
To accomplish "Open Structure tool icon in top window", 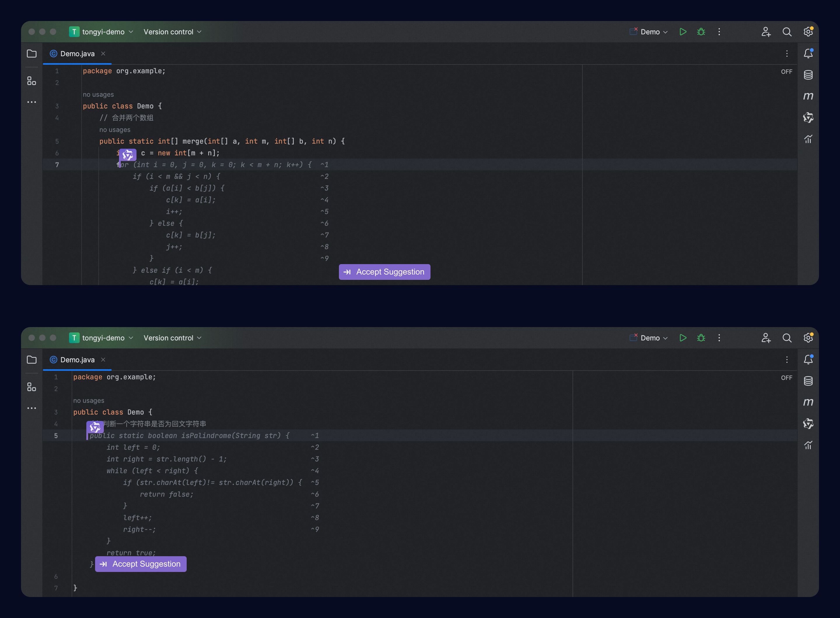I will point(32,81).
